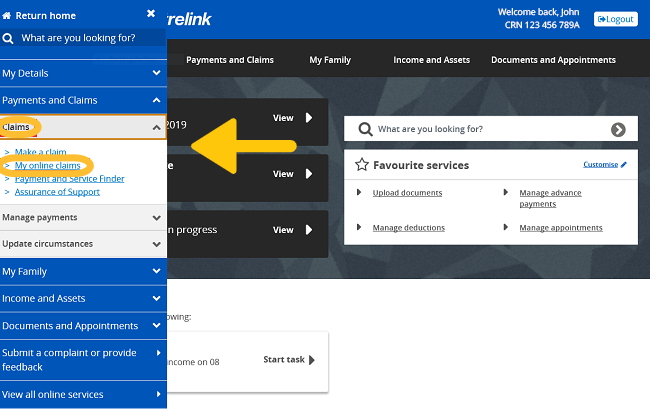Click the Favourite services star icon
This screenshot has width=650, height=409.
tap(362, 165)
